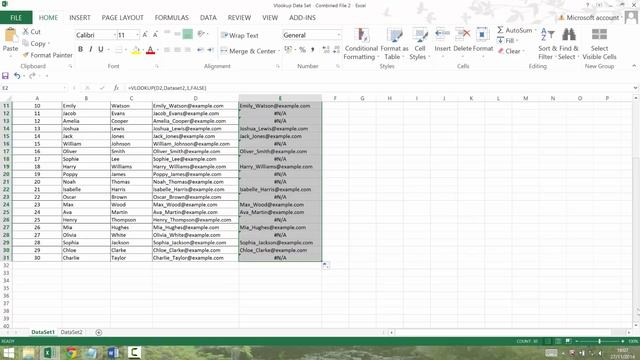This screenshot has height=360, width=640.
Task: Open Conditional Formatting menu
Action: (361, 44)
